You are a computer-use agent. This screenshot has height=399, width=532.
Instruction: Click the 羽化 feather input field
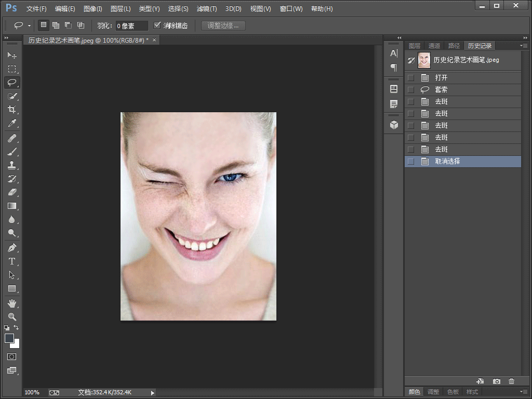[x=131, y=26]
